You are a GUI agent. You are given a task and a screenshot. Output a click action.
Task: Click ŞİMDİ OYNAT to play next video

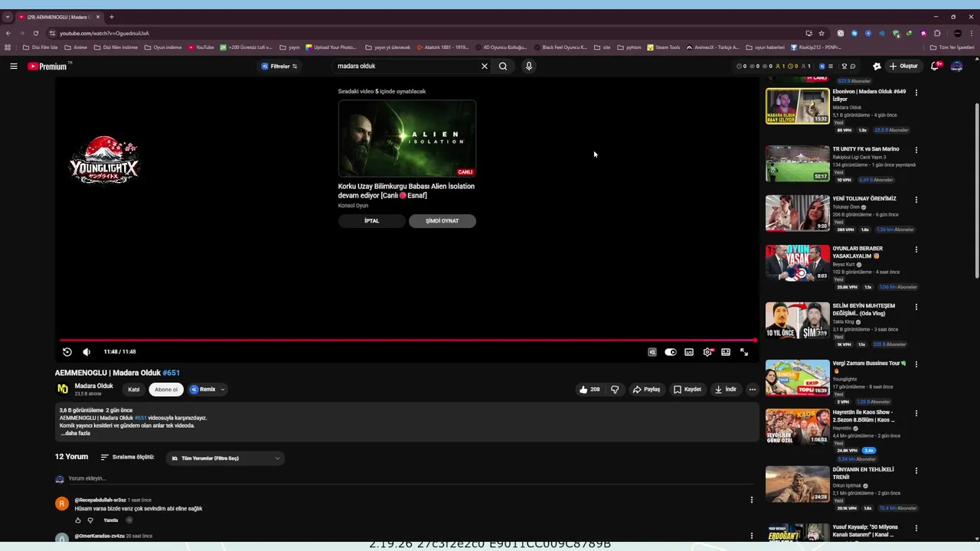[x=443, y=221]
